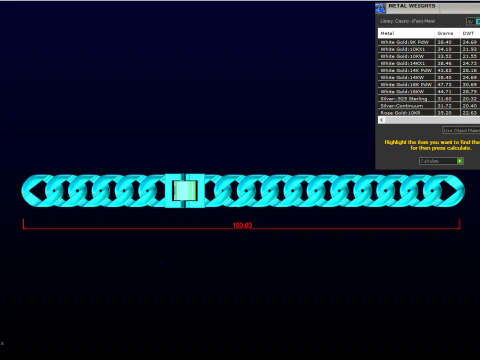Click the Calculate button
Image resolution: width=480 pixels, height=360 pixels.
click(x=441, y=161)
